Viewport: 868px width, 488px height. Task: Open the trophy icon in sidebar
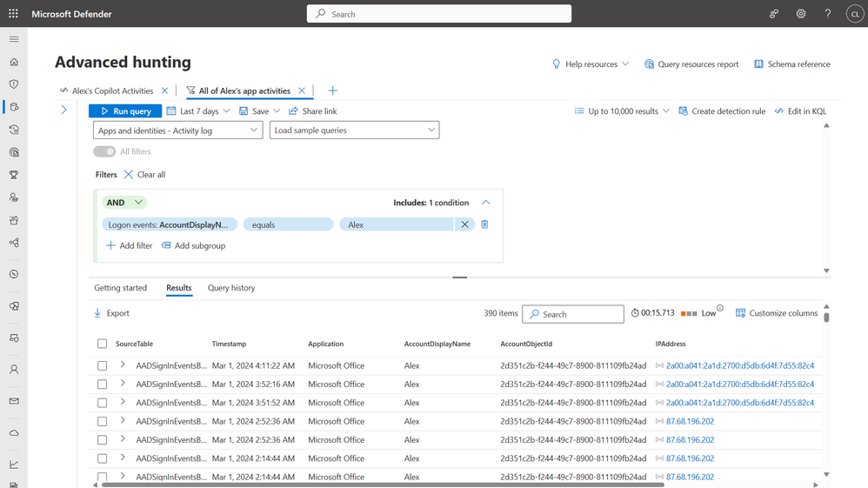click(14, 175)
